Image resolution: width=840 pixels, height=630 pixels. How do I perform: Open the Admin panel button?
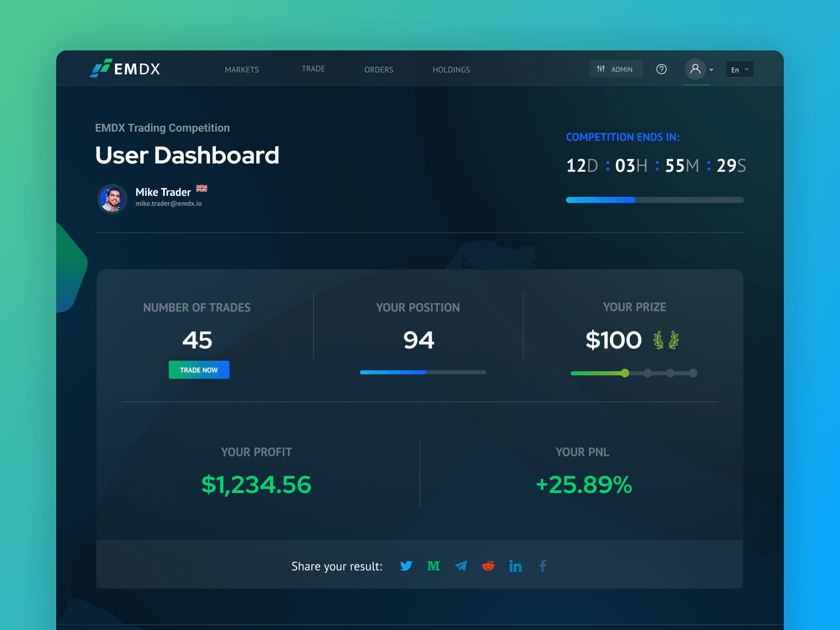(616, 69)
